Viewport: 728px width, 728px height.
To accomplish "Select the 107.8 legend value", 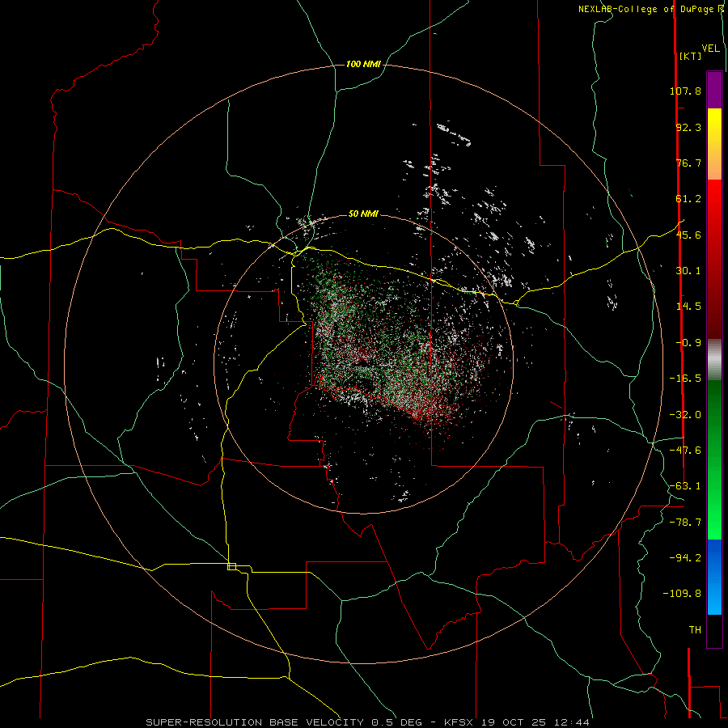I will tap(685, 91).
